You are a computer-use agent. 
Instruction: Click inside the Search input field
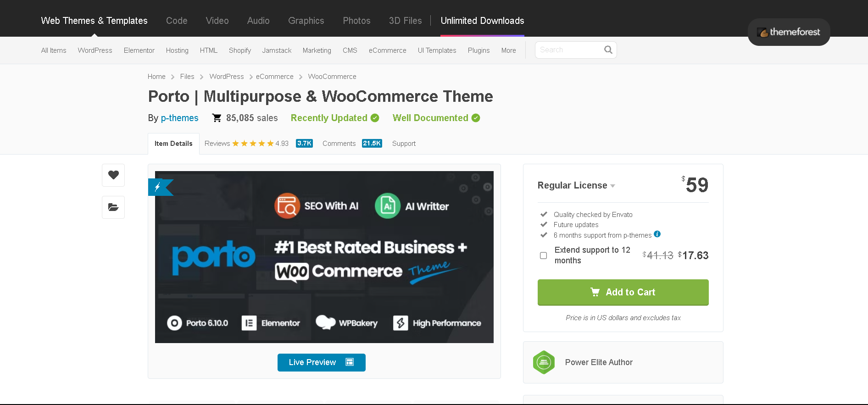(569, 50)
